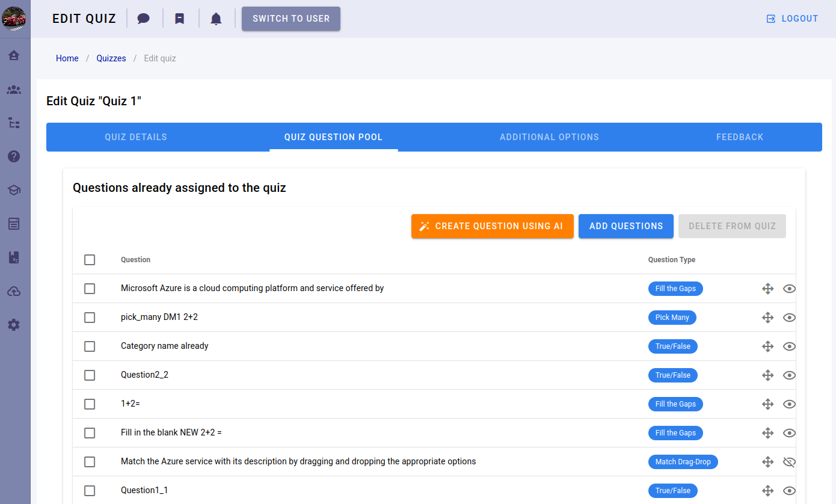Image resolution: width=836 pixels, height=504 pixels.
Task: Open the cloud upload sidebar icon
Action: (14, 291)
